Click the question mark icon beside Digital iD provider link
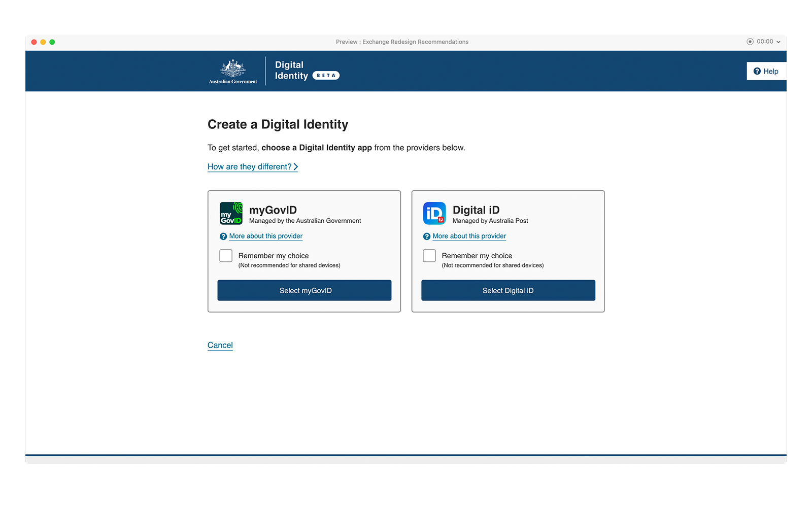 (427, 236)
